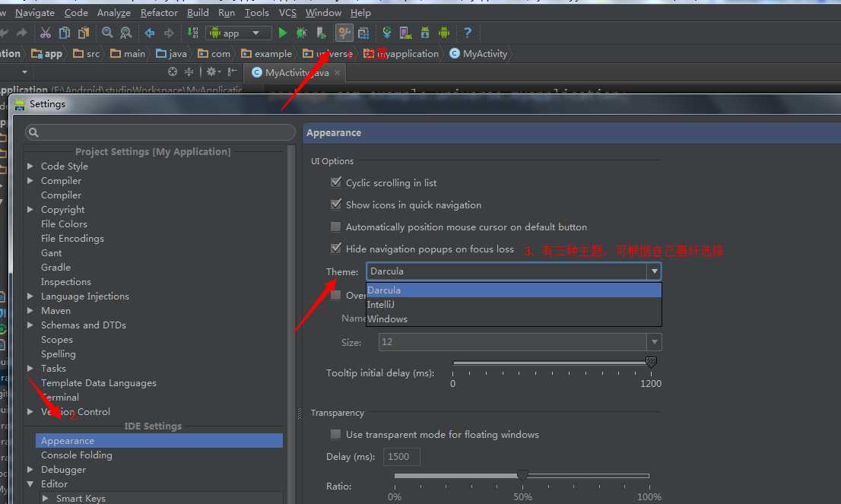
Task: Toggle Hide navigation popups on focus loss
Action: 336,249
